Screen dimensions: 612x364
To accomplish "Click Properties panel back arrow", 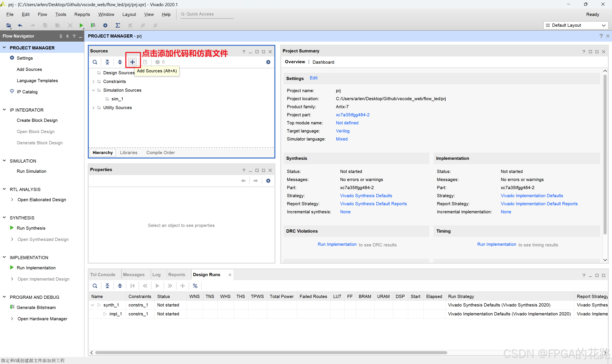I will click(243, 181).
